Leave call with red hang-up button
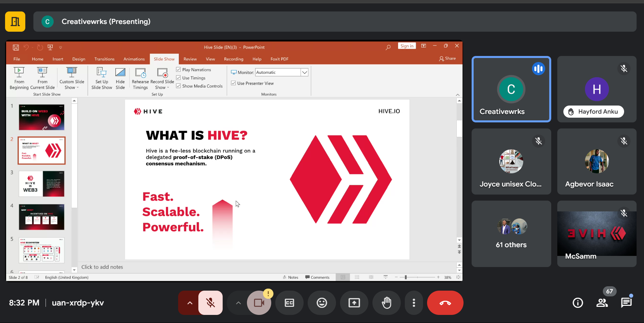 [x=445, y=303]
